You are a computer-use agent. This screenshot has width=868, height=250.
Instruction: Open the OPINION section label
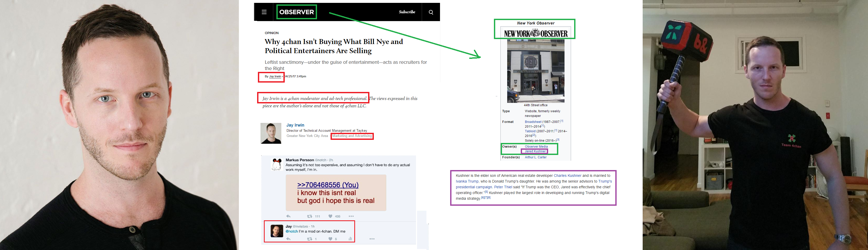tap(272, 33)
